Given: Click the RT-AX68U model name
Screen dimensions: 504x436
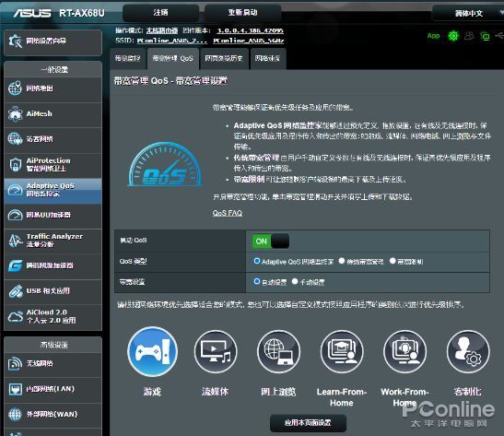Looking at the screenshot, I should [82, 13].
